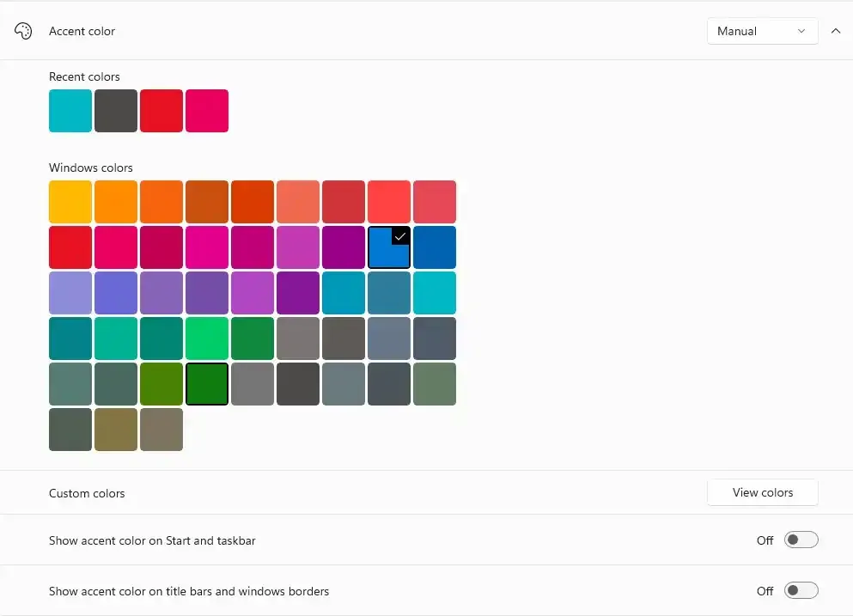This screenshot has width=853, height=616.
Task: Choose the red swatch in Recent colors
Action: click(161, 111)
